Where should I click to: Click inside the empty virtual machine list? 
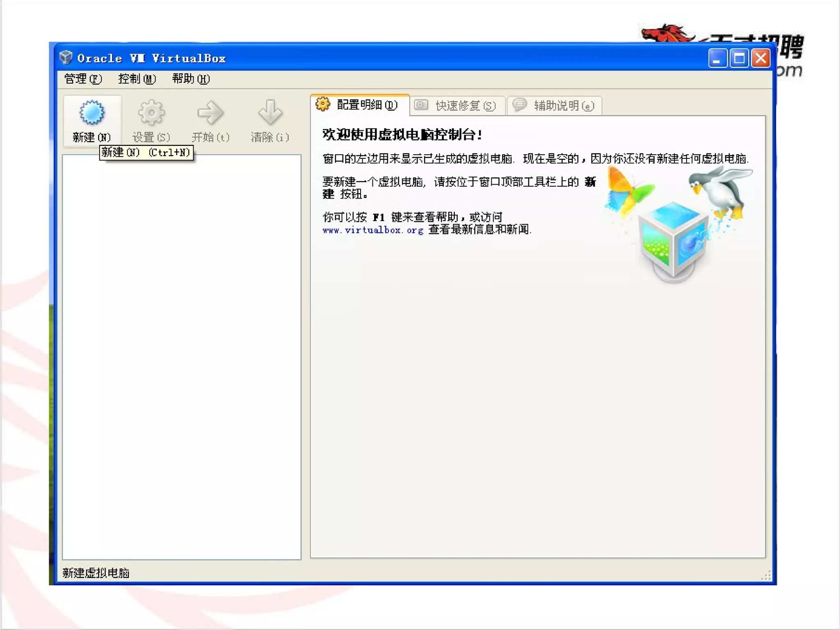click(181, 357)
